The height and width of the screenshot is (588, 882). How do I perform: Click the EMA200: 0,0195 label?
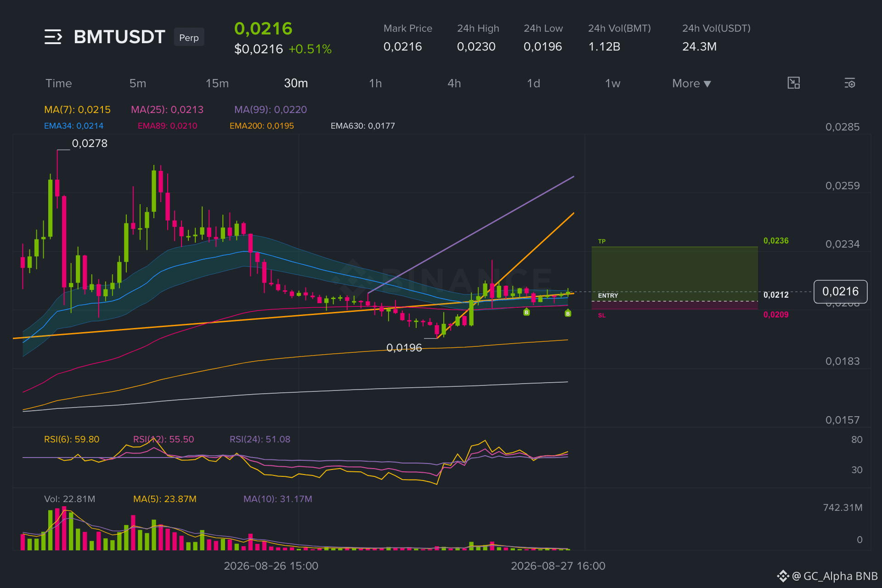[x=262, y=126]
